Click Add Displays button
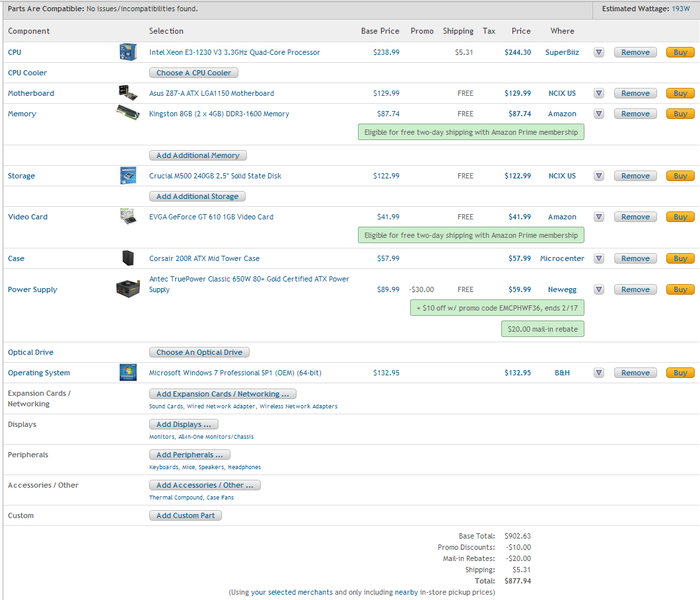Viewport: 700px width, 600px height. click(x=184, y=424)
